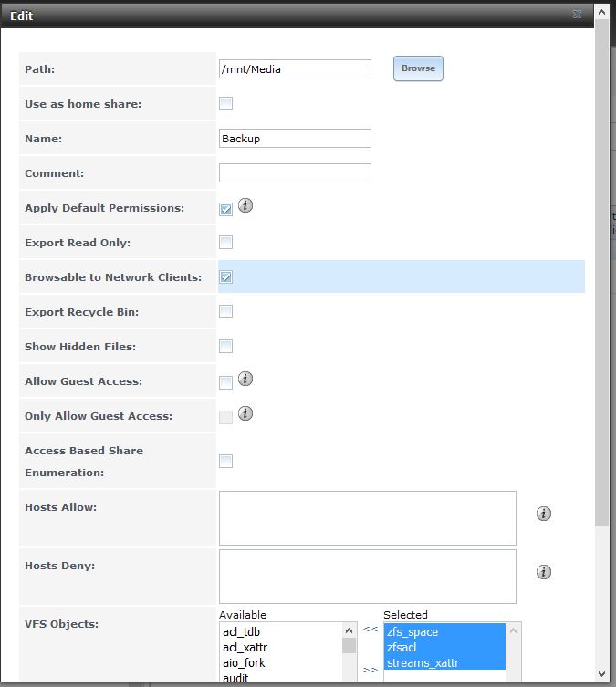Open info icon next to Hosts Deny
The height and width of the screenshot is (687, 616).
click(x=544, y=572)
